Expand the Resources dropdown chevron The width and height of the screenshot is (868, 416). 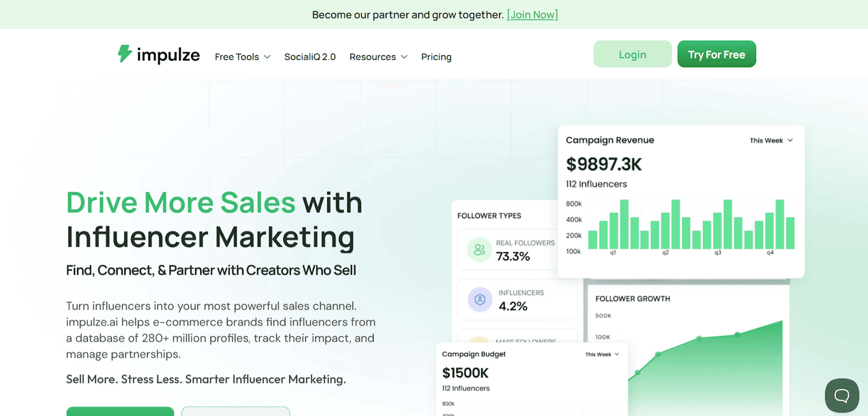(404, 57)
